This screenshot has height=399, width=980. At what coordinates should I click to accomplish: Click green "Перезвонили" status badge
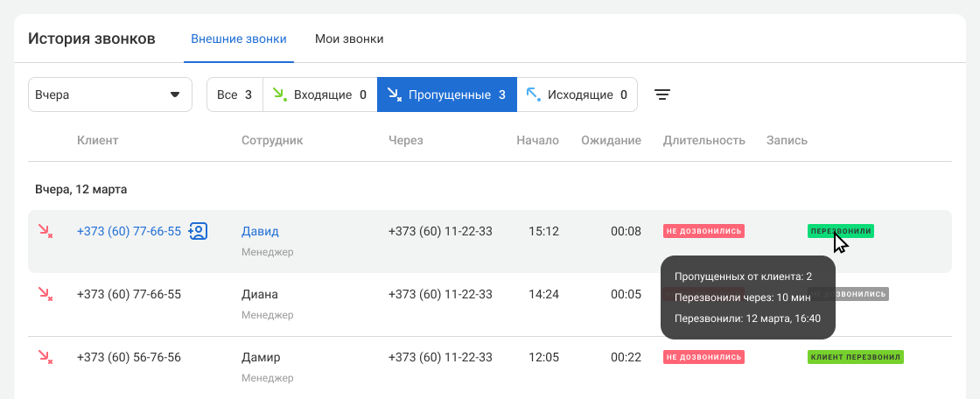(840, 232)
